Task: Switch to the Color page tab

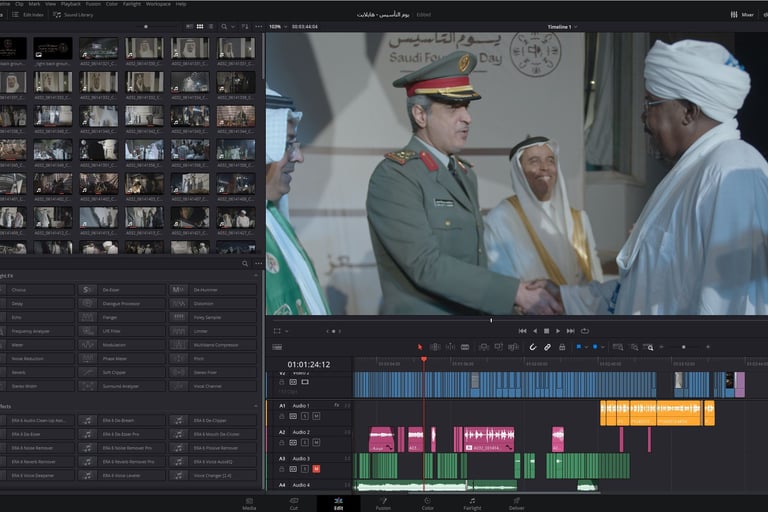Action: pos(428,504)
